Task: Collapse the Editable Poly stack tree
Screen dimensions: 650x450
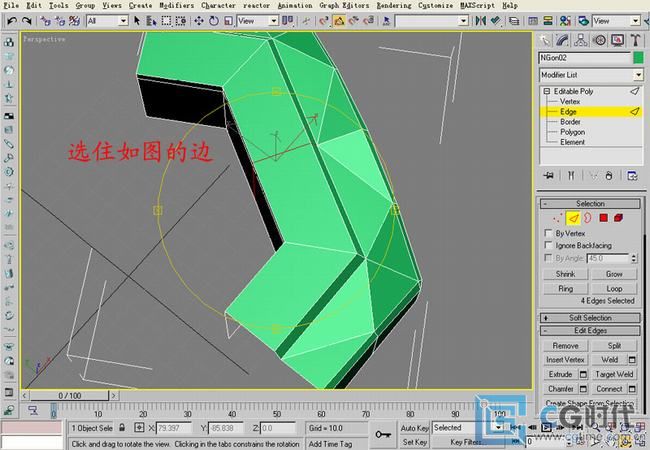Action: click(547, 91)
